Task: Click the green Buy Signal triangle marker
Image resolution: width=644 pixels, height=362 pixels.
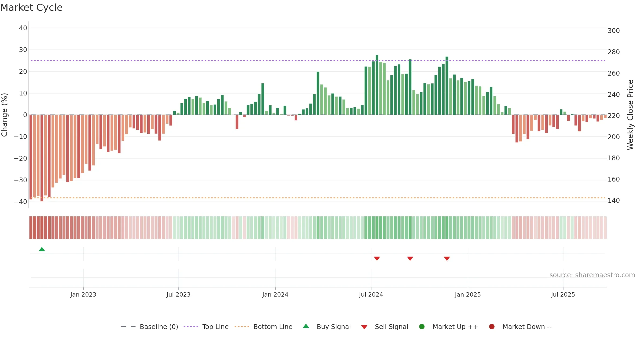Action: (x=42, y=249)
